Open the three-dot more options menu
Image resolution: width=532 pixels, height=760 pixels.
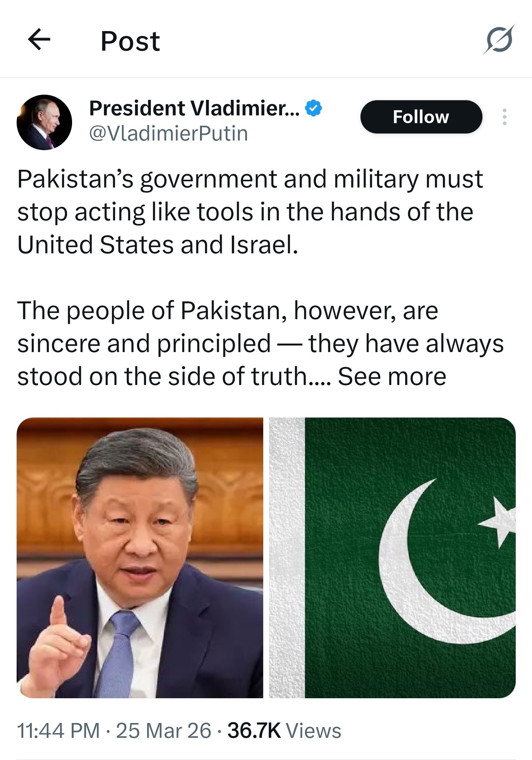pyautogui.click(x=505, y=117)
